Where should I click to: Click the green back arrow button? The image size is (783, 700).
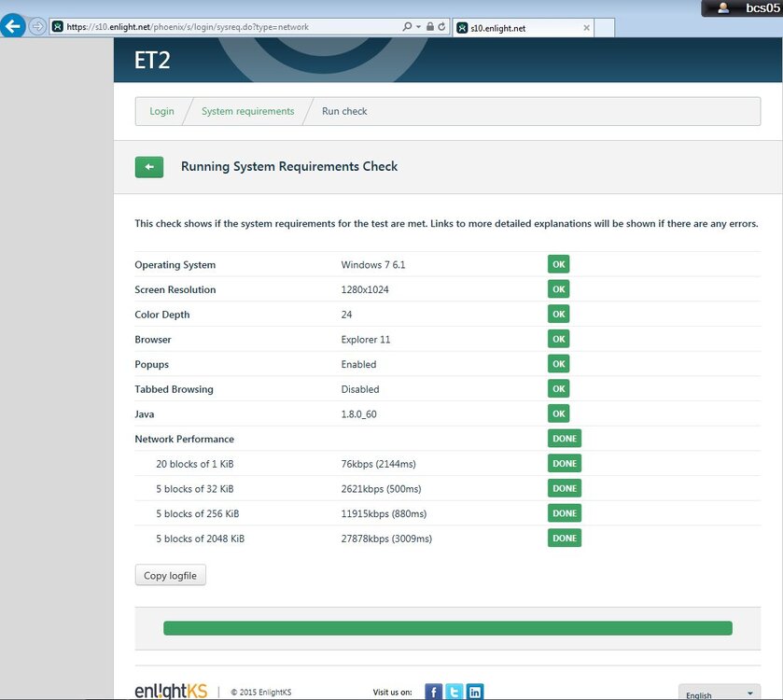148,167
